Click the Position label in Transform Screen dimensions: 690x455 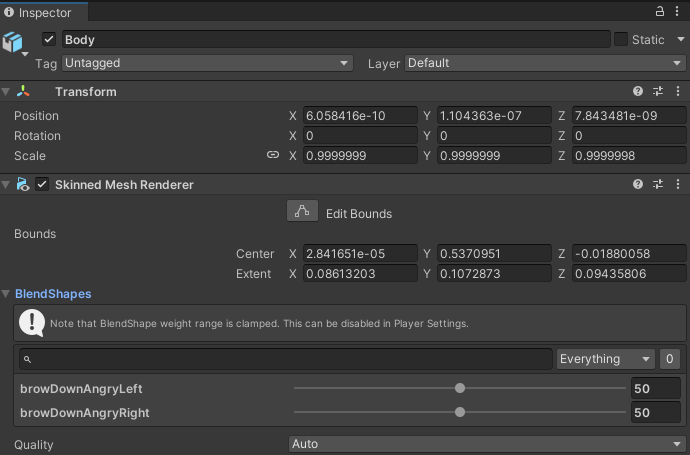[x=36, y=116]
